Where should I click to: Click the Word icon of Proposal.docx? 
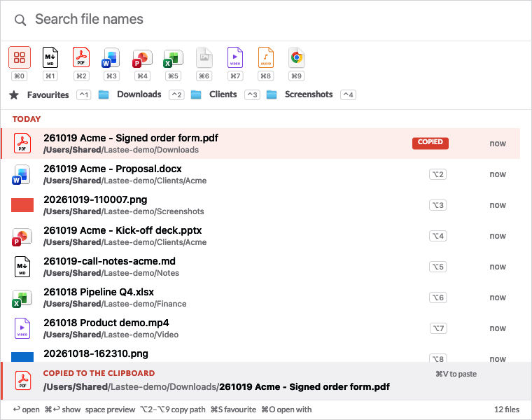(x=22, y=175)
